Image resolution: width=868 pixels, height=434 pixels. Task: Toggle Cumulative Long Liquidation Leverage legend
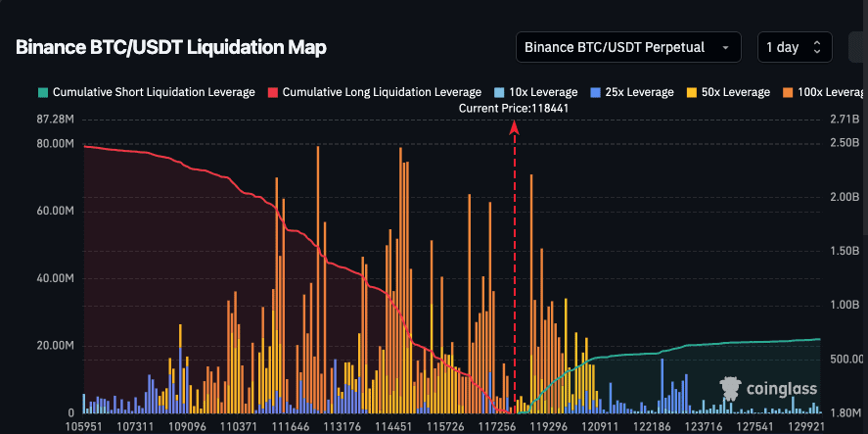pyautogui.click(x=375, y=92)
